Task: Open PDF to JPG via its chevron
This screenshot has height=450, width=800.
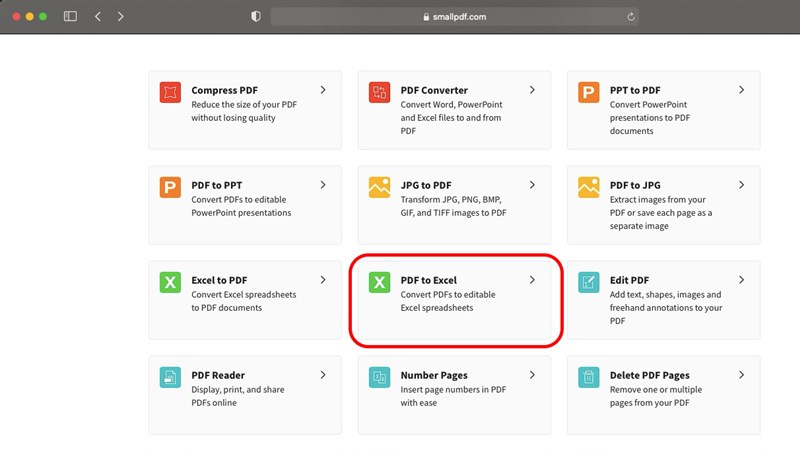Action: [x=741, y=185]
